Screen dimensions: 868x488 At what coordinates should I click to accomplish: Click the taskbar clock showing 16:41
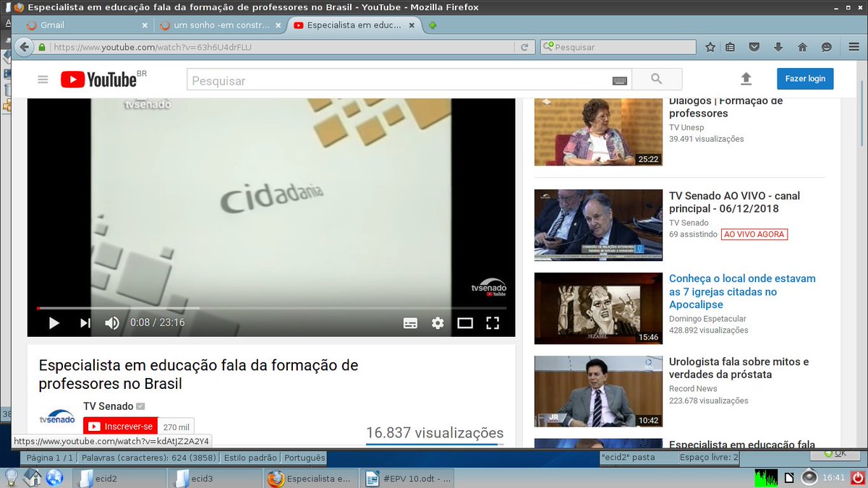[x=834, y=478]
